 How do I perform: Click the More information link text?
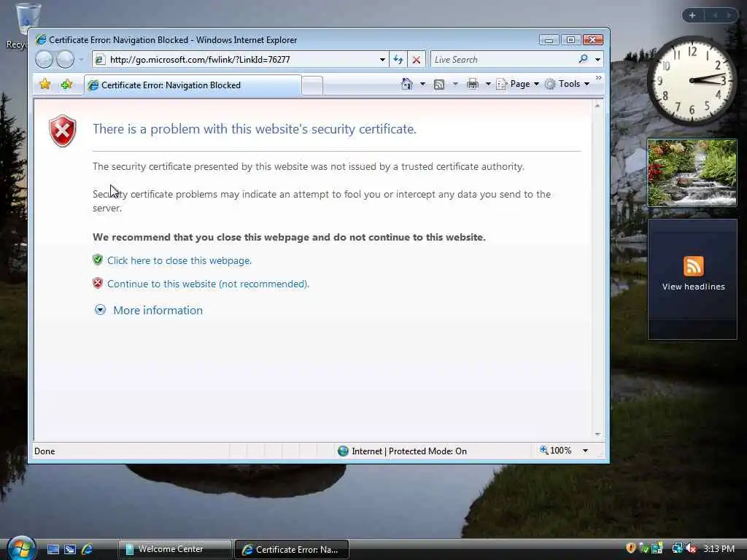pos(158,310)
